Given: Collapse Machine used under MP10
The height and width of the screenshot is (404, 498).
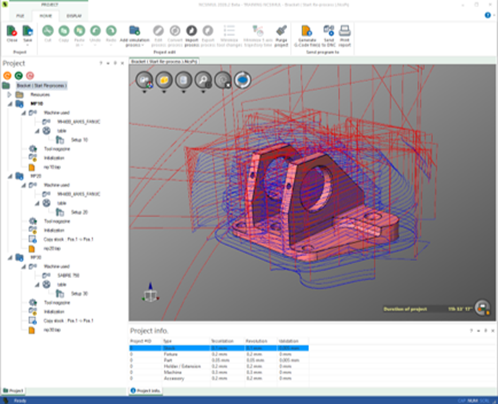Looking at the screenshot, I should point(23,113).
